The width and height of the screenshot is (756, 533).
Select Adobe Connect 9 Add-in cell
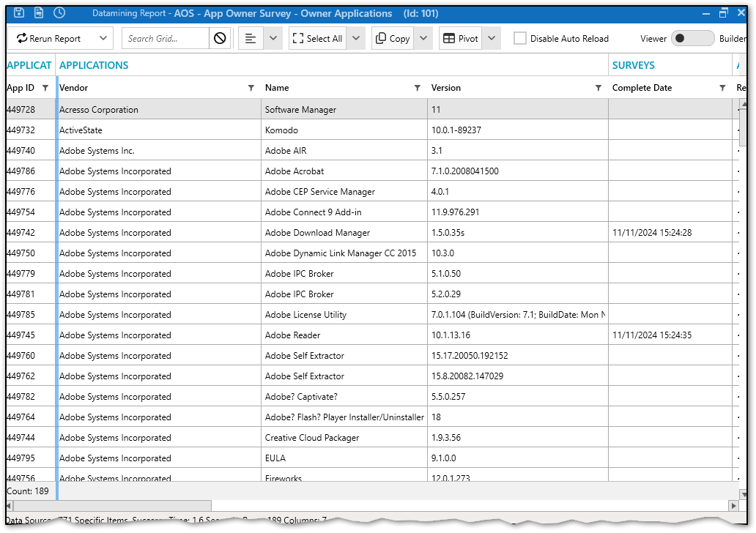pyautogui.click(x=344, y=212)
